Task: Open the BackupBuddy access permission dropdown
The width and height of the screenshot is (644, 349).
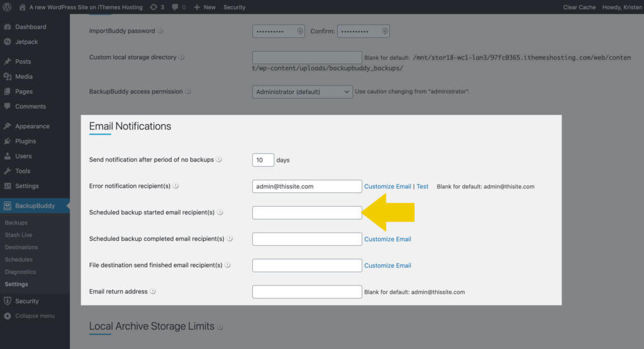Action: point(303,92)
